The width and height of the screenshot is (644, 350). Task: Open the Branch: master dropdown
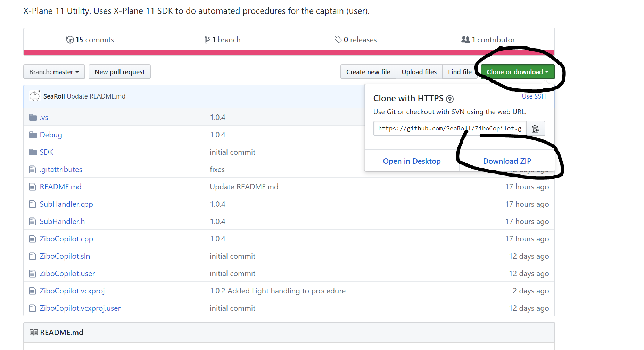click(x=54, y=72)
